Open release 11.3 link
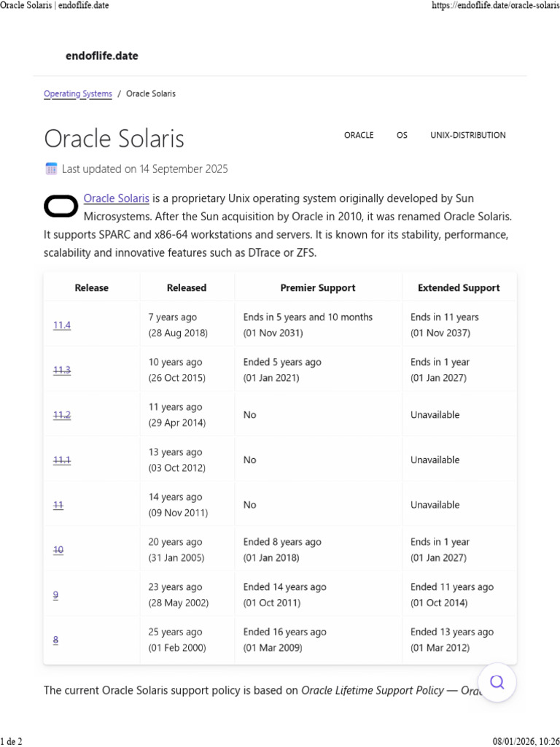Screen dimensions: 560x747 62,370
